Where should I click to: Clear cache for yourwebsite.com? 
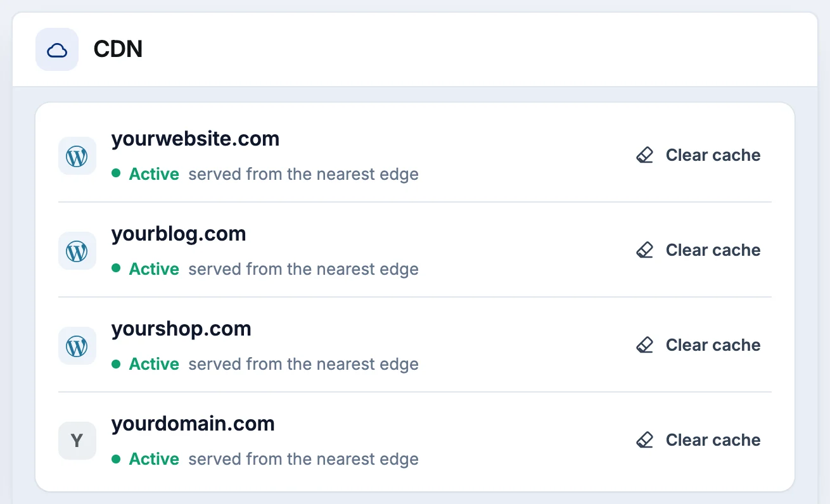click(698, 155)
